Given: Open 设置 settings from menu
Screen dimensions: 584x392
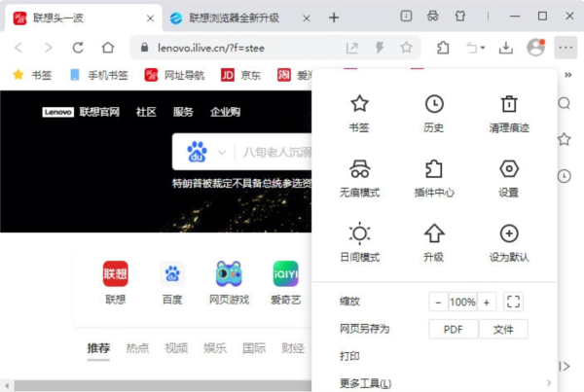Looking at the screenshot, I should pyautogui.click(x=509, y=178).
